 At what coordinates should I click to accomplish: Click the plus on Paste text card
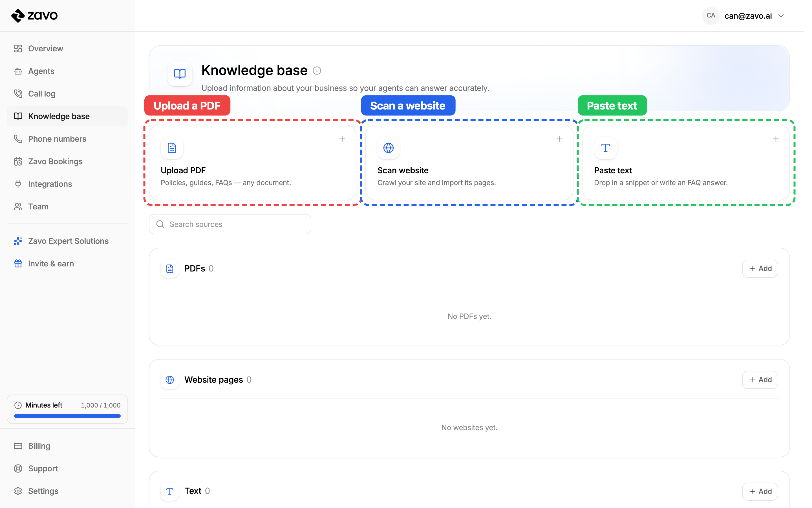click(x=776, y=139)
